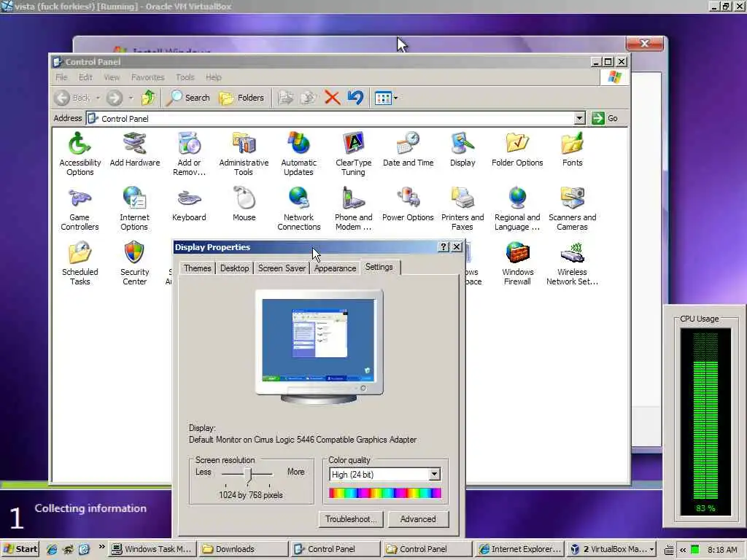Expand hidden system tray icons chevron

coord(683,550)
